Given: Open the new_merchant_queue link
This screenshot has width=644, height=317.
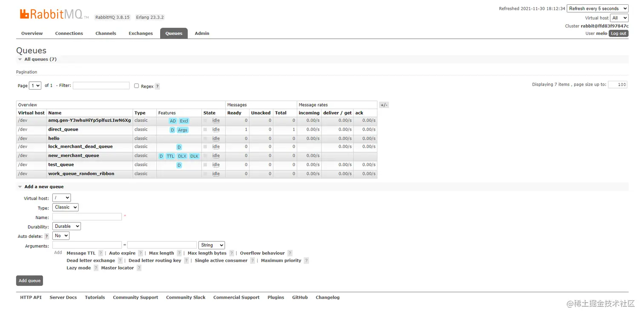Looking at the screenshot, I should click(x=74, y=156).
